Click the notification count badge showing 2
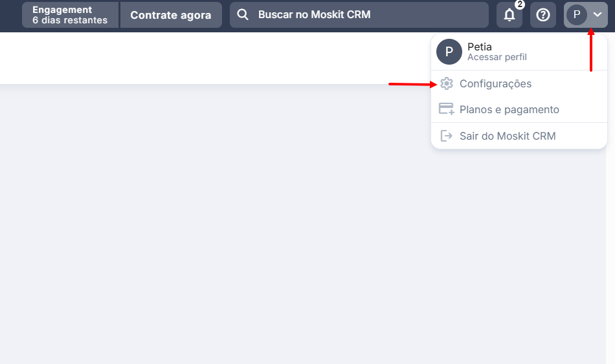This screenshot has height=364, width=615. (520, 5)
